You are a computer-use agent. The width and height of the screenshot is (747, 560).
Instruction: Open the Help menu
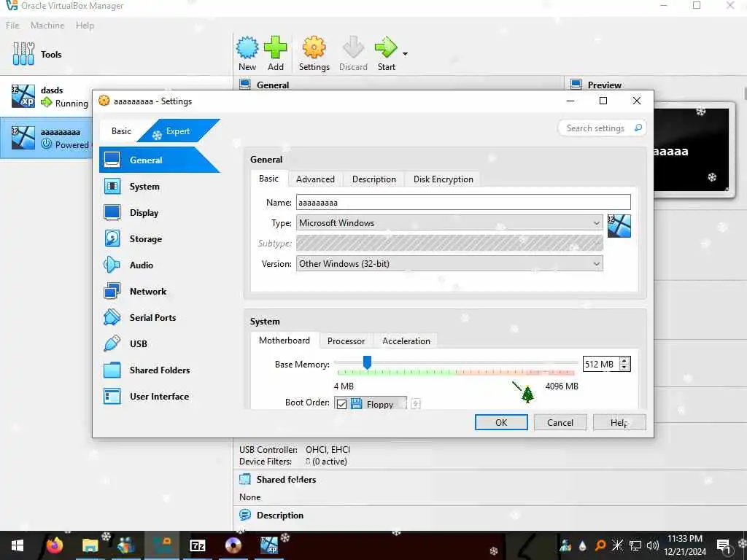click(x=85, y=26)
